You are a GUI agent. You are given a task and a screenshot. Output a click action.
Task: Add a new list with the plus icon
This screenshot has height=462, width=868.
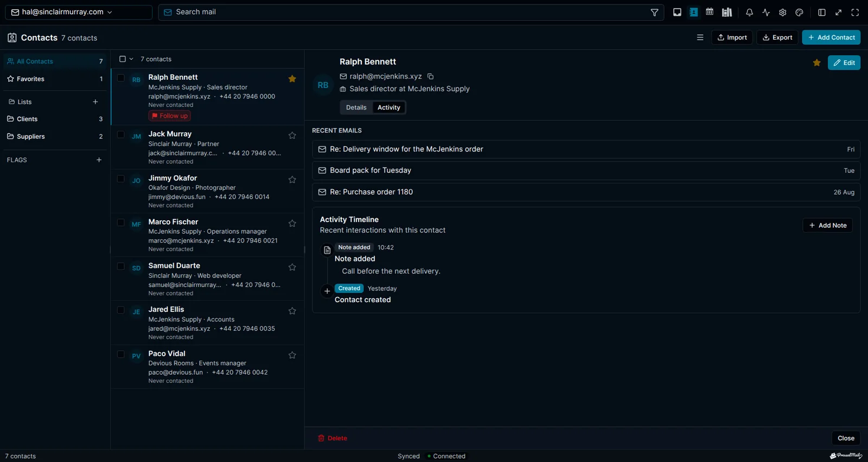(x=95, y=102)
